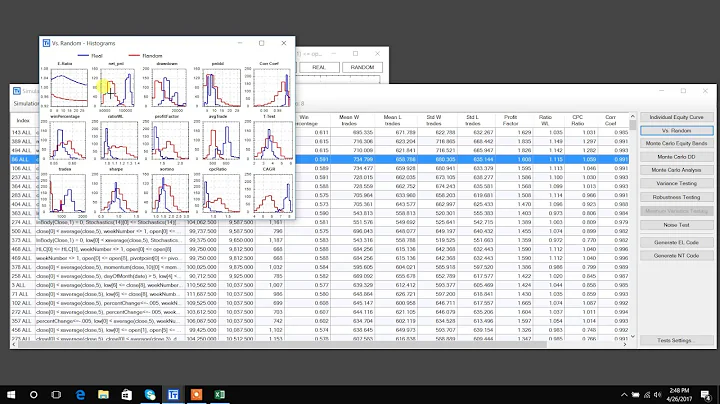Click the drawdown histogram chart
Viewport: 720px width, 404px height.
click(169, 87)
